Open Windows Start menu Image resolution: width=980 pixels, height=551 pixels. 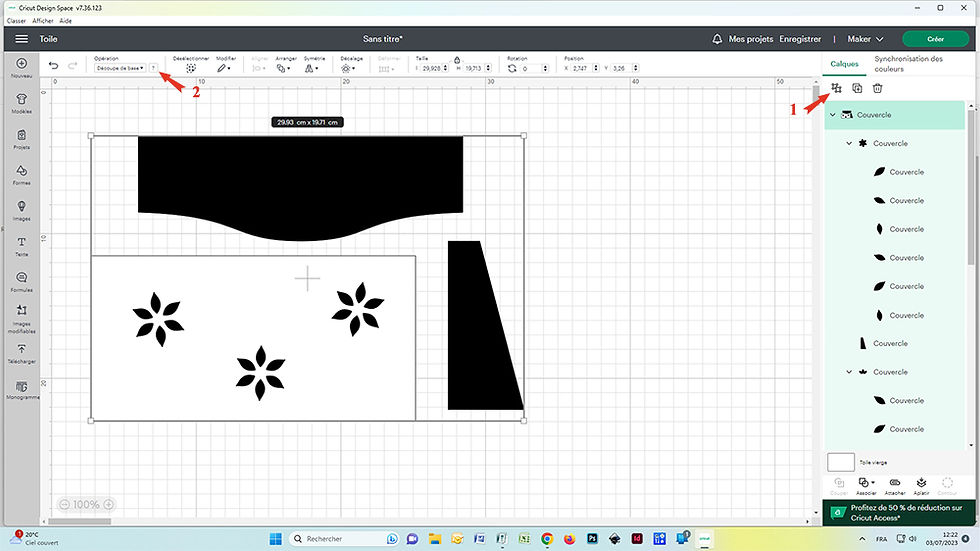point(275,539)
